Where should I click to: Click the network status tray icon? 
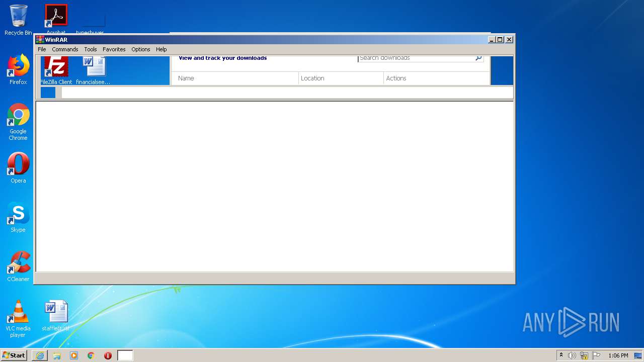(584, 355)
